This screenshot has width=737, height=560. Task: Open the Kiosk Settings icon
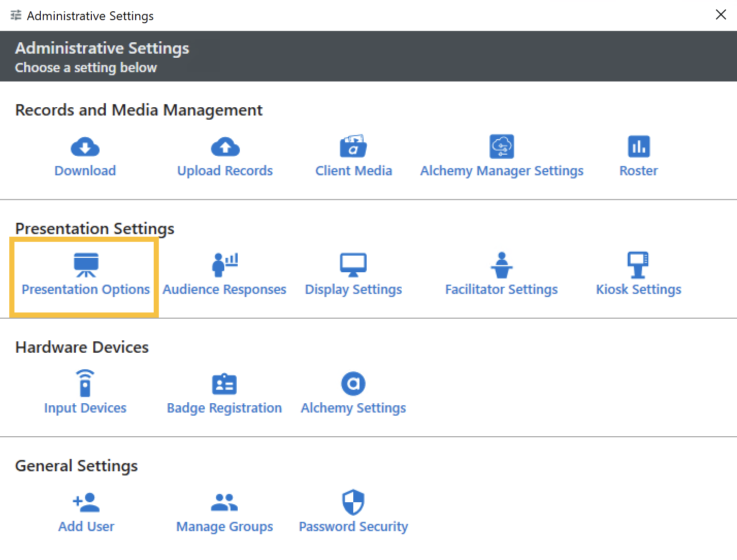[638, 265]
